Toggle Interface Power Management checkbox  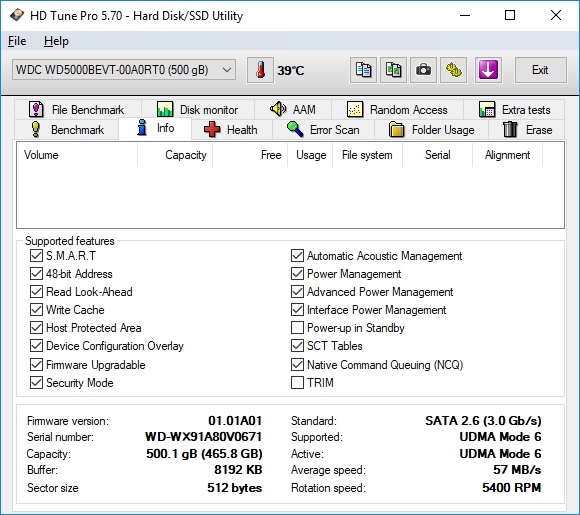click(297, 310)
